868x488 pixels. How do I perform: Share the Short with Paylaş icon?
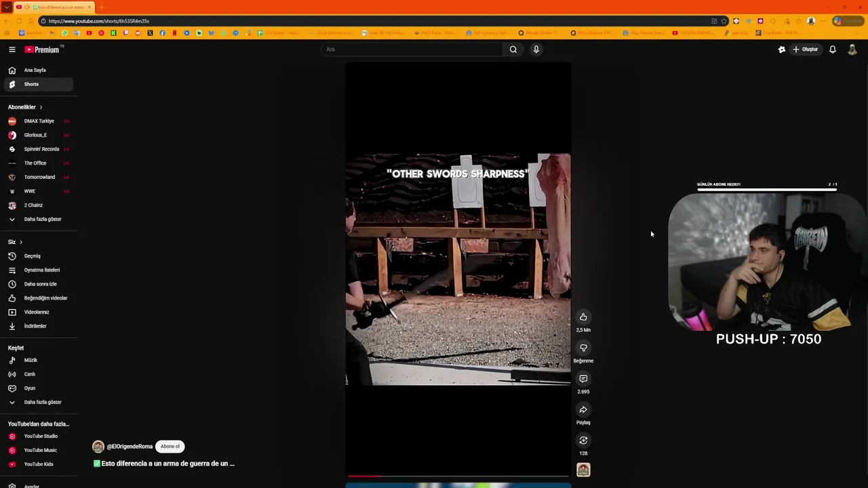[x=583, y=409]
